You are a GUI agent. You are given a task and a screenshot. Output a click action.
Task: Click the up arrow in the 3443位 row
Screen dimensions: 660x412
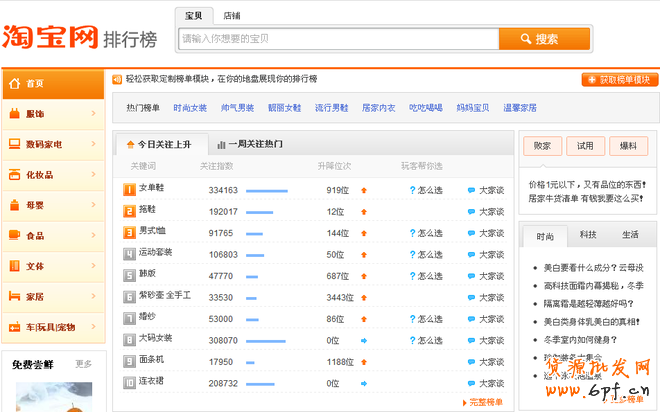tap(364, 298)
